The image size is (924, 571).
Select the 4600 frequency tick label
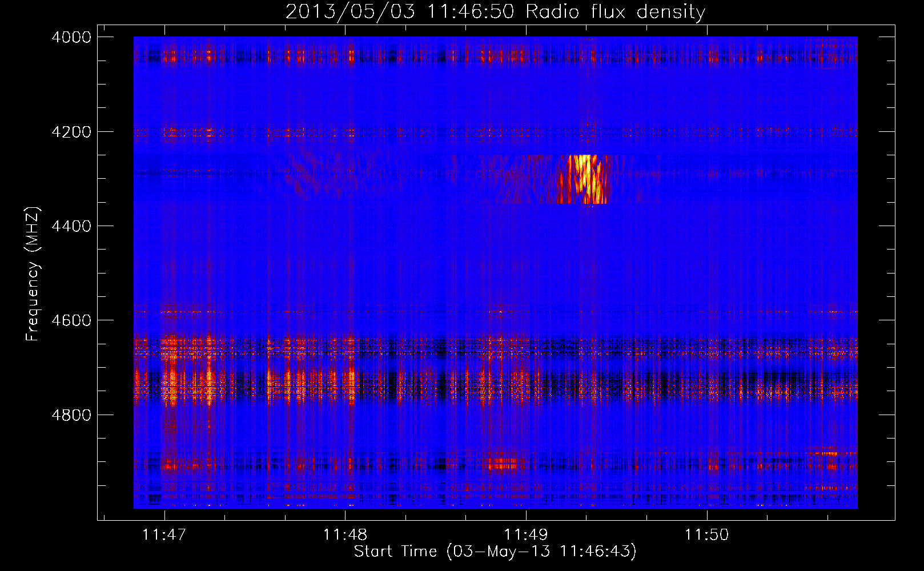coord(71,320)
